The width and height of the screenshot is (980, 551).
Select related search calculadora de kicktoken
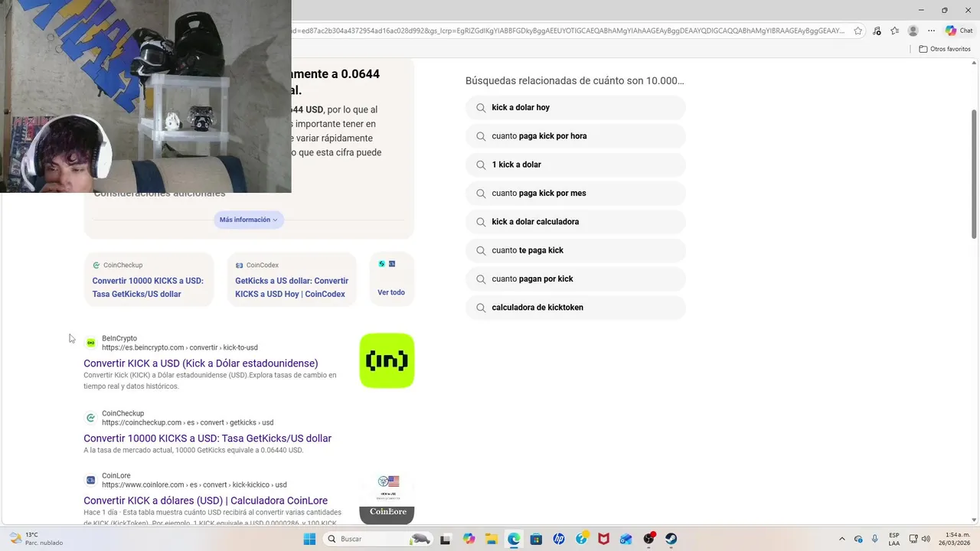(x=575, y=308)
